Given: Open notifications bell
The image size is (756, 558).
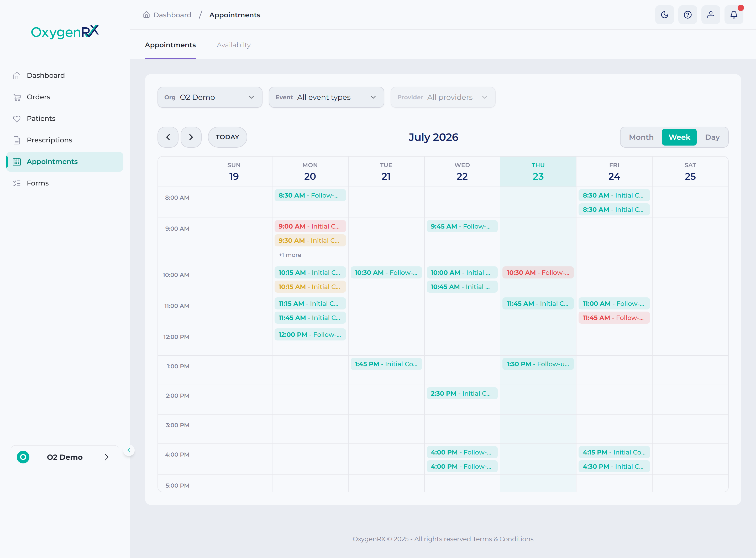Looking at the screenshot, I should (734, 15).
